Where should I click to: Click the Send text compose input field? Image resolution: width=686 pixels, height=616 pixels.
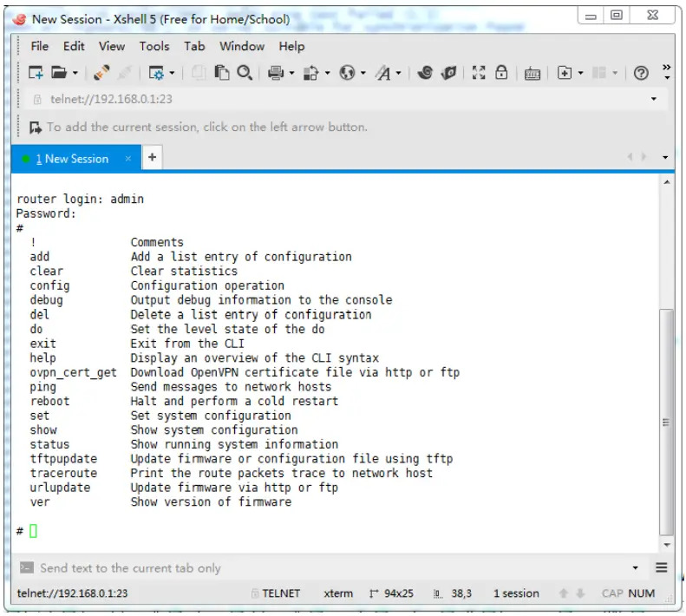pyautogui.click(x=321, y=568)
